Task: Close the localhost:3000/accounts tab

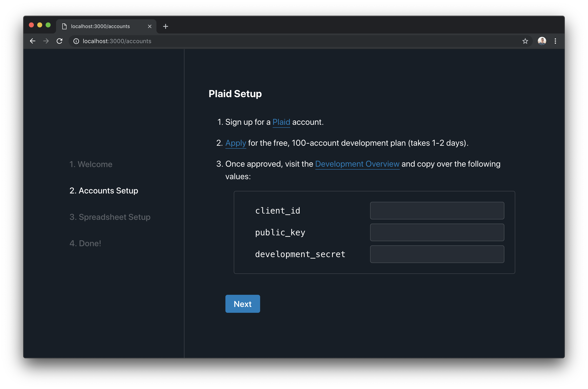Action: [x=150, y=26]
